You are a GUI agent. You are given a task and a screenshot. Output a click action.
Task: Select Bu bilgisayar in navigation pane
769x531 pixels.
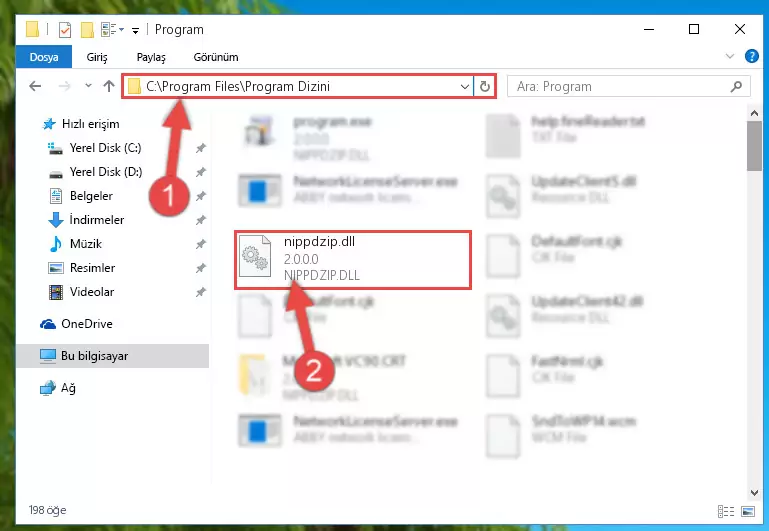point(112,356)
